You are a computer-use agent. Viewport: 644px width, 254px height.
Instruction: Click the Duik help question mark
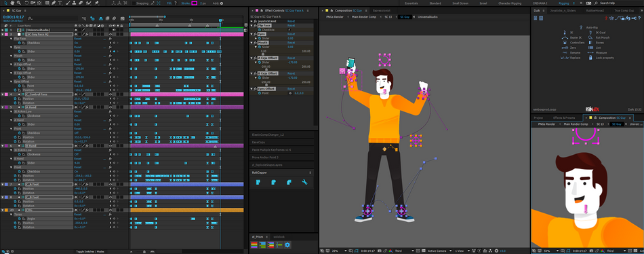click(x=639, y=18)
